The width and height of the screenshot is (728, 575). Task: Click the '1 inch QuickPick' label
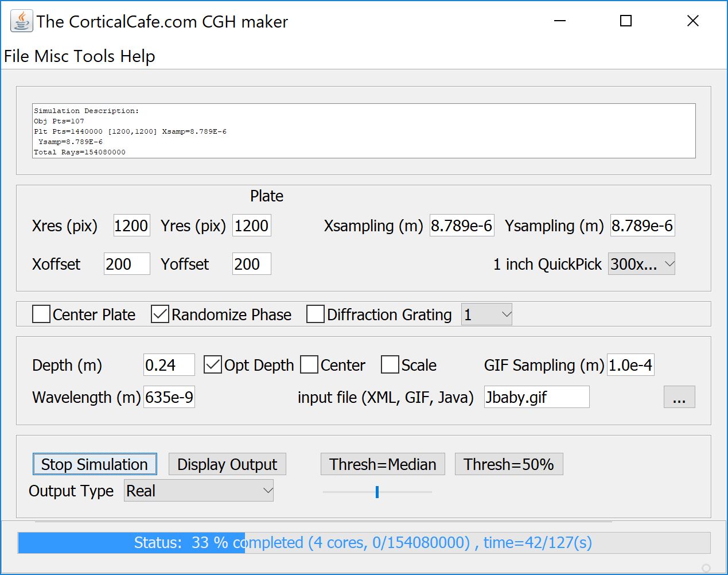pos(547,264)
